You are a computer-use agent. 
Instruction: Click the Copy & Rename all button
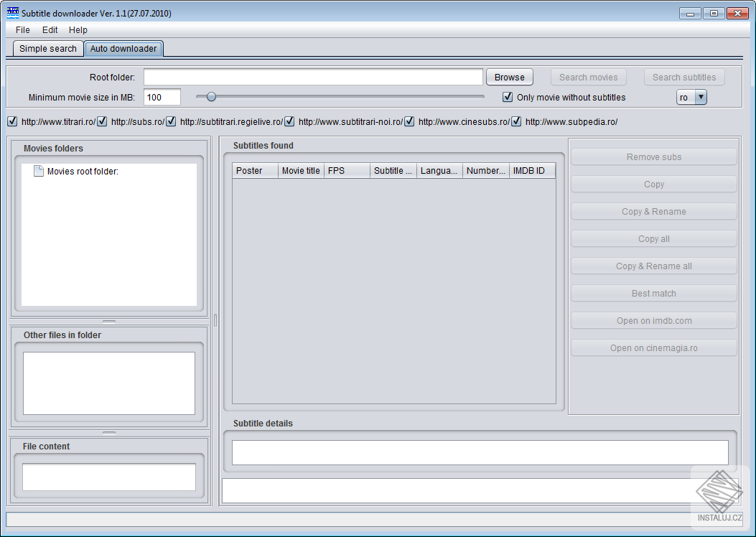(x=653, y=266)
